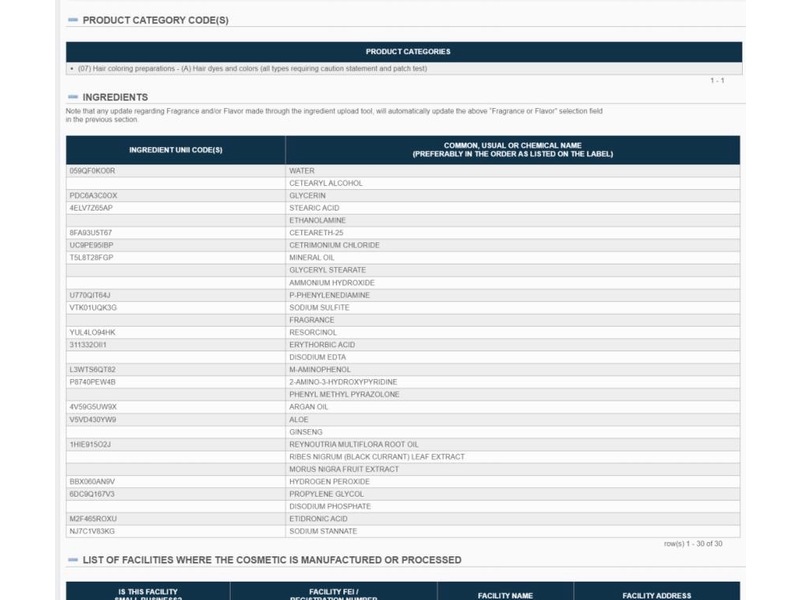
Task: Select the WATER ingredient name
Action: pos(302,171)
